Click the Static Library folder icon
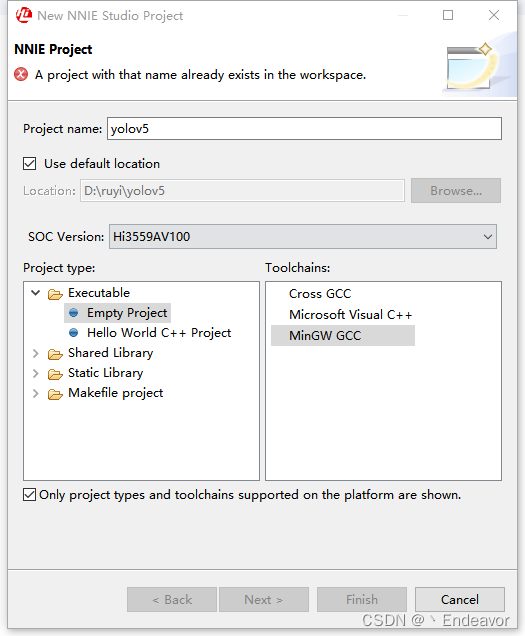Screen dimensions: 525x636 [x=55, y=374]
